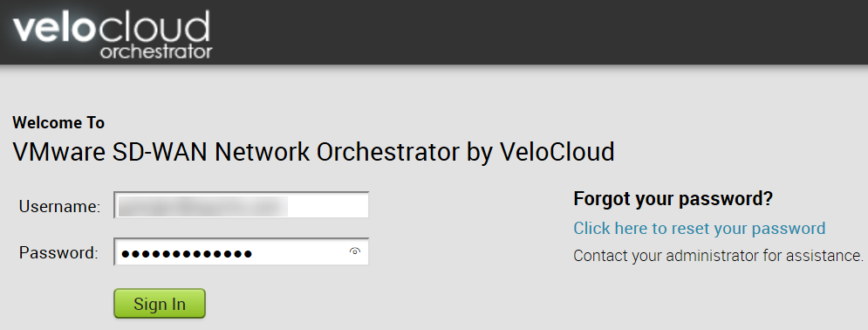Viewport: 868px width, 330px height.
Task: Focus the Username input field
Action: pos(242,205)
